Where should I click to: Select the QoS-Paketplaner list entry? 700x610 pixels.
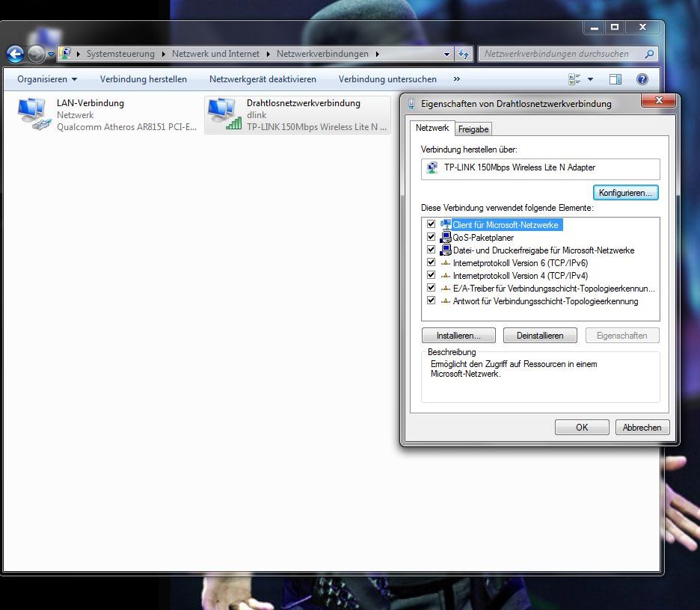point(483,238)
